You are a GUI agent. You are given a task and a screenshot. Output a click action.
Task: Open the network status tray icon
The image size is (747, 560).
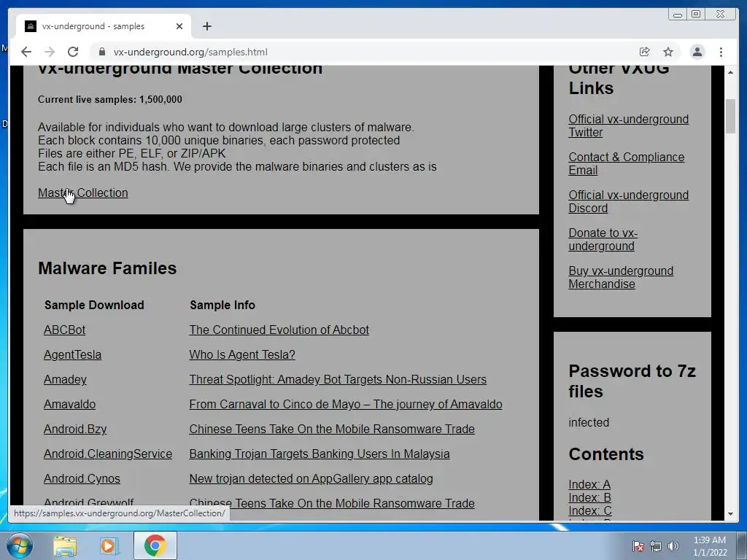pos(656,546)
